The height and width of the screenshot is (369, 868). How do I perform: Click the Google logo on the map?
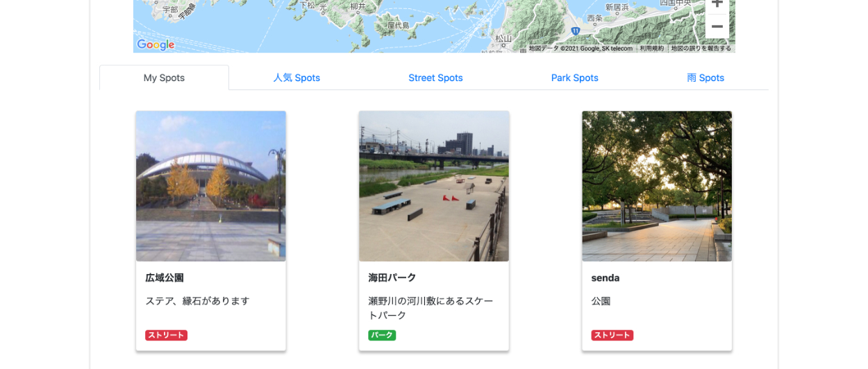point(156,45)
